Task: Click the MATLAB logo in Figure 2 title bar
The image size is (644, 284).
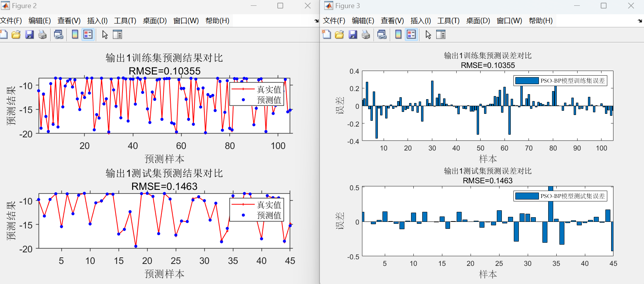Action: tap(5, 6)
